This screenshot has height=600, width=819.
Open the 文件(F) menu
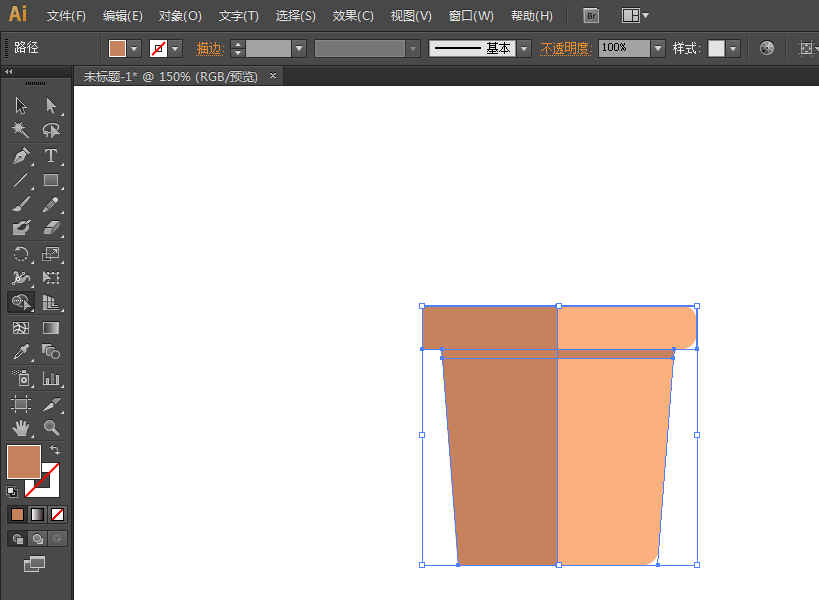tap(66, 16)
